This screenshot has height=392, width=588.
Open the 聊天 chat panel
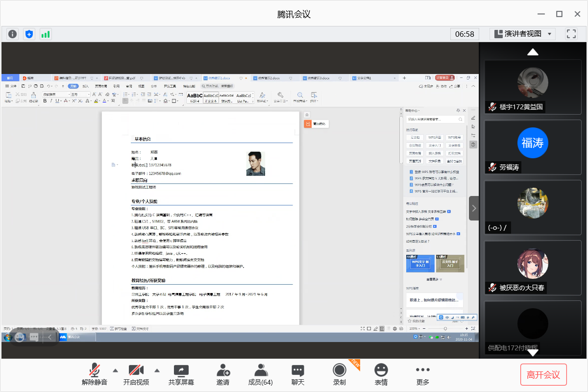coord(298,375)
